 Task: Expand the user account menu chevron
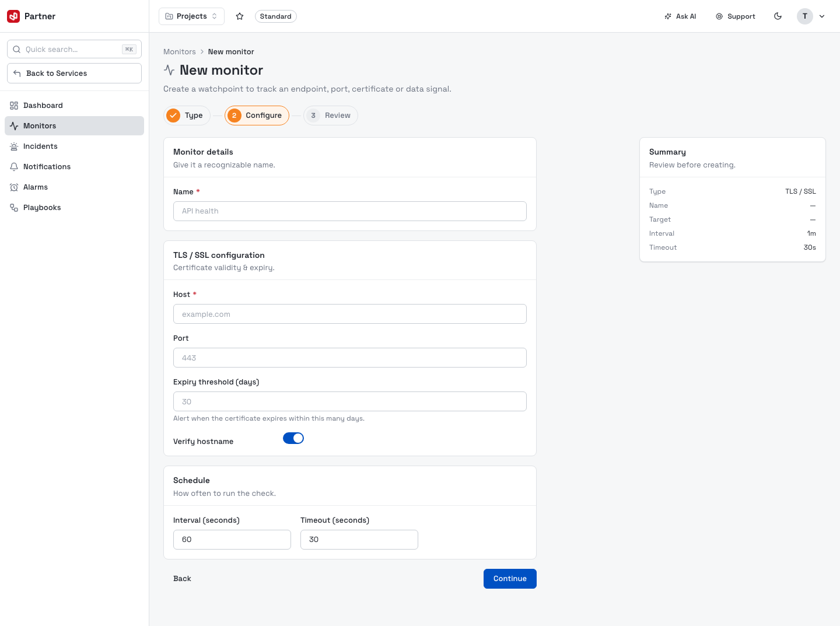[x=822, y=16]
